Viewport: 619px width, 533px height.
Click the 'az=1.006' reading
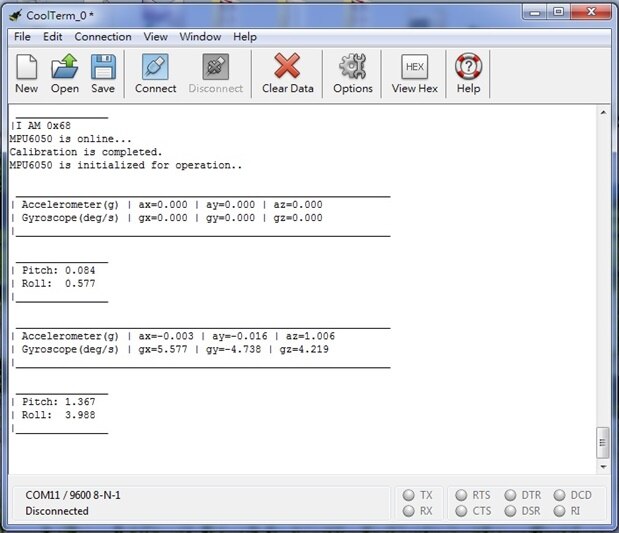point(310,336)
